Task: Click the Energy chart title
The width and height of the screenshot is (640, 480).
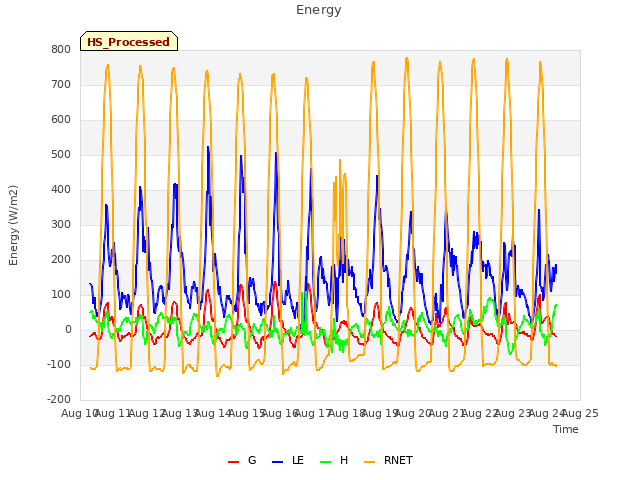Action: pyautogui.click(x=319, y=10)
